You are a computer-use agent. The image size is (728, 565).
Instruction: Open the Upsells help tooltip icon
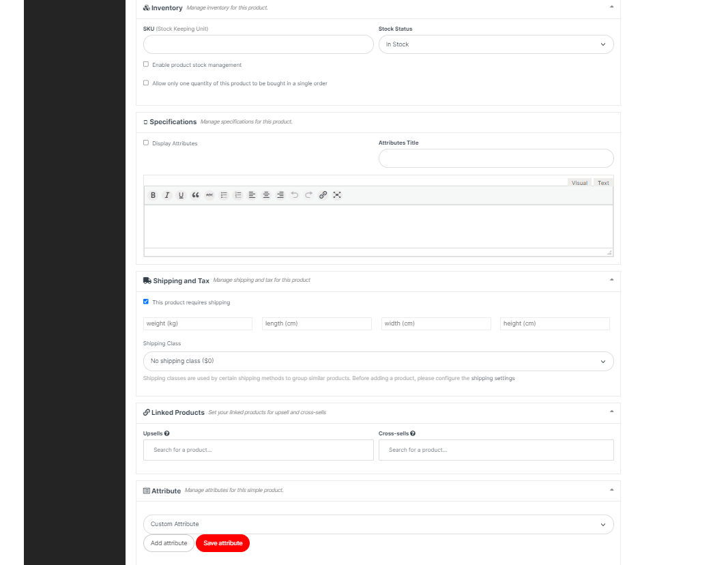[166, 433]
